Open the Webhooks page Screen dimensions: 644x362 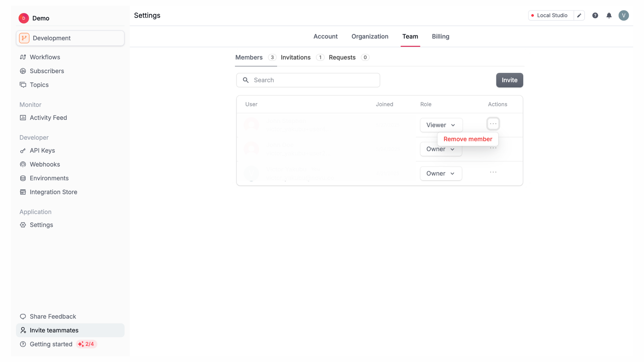click(45, 164)
